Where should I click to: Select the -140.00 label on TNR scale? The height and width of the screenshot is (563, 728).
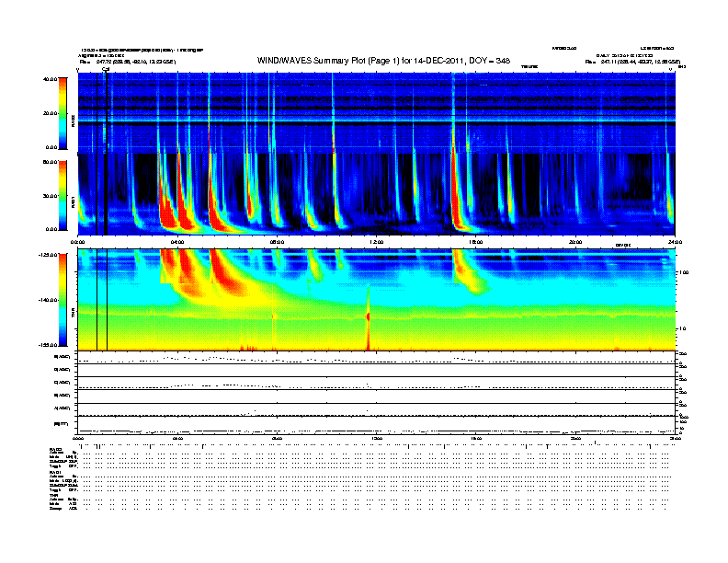point(48,300)
